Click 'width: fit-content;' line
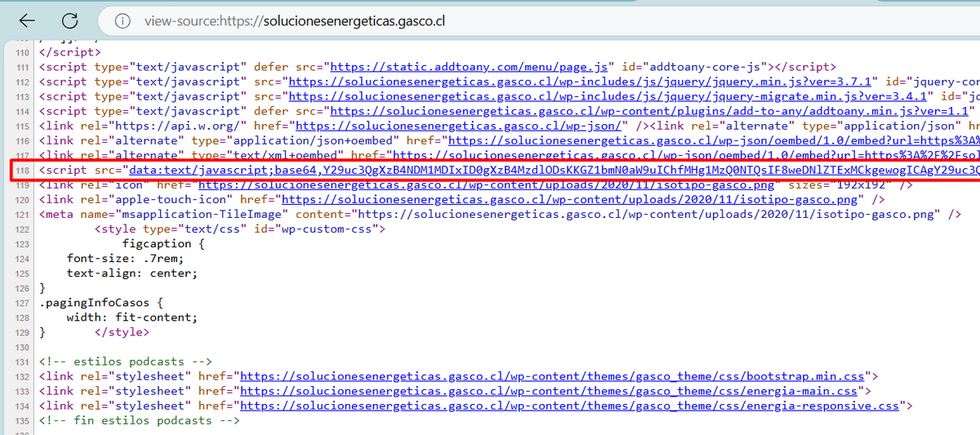Image resolution: width=980 pixels, height=435 pixels. pos(132,317)
